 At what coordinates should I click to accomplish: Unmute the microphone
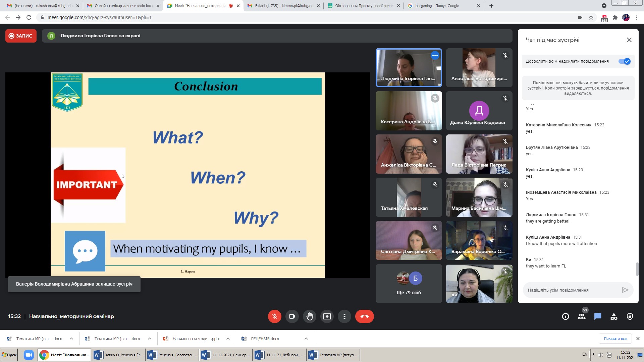[274, 316]
